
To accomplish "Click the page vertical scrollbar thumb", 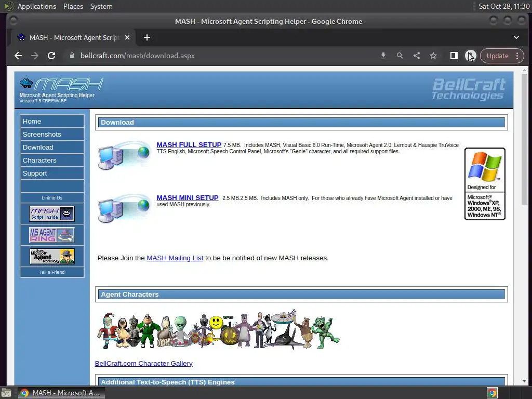I will (x=525, y=139).
